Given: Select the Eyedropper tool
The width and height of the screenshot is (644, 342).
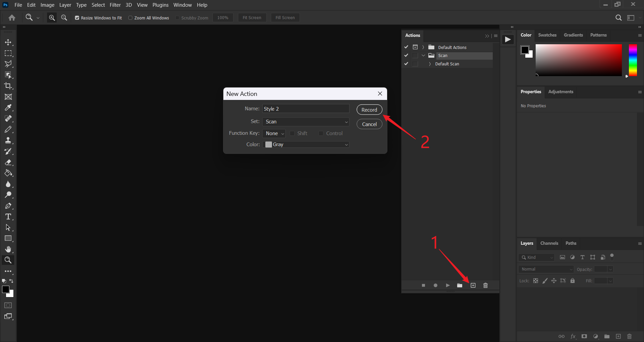Looking at the screenshot, I should click(x=8, y=108).
